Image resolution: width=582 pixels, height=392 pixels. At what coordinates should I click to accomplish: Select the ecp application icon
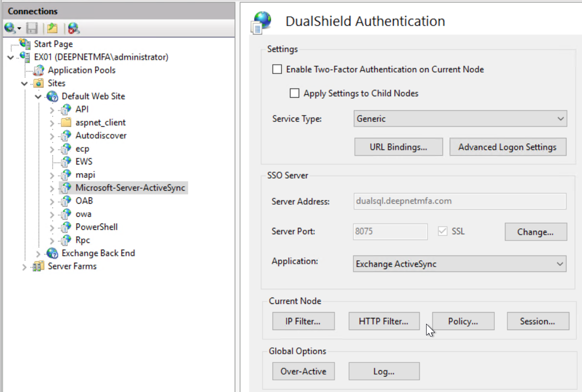click(x=67, y=149)
